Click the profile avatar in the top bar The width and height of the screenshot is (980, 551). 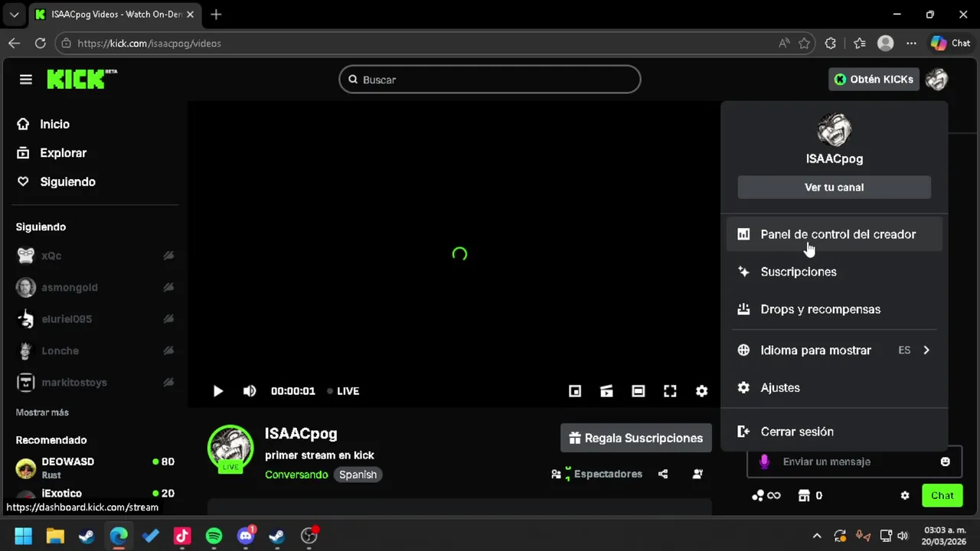click(936, 80)
